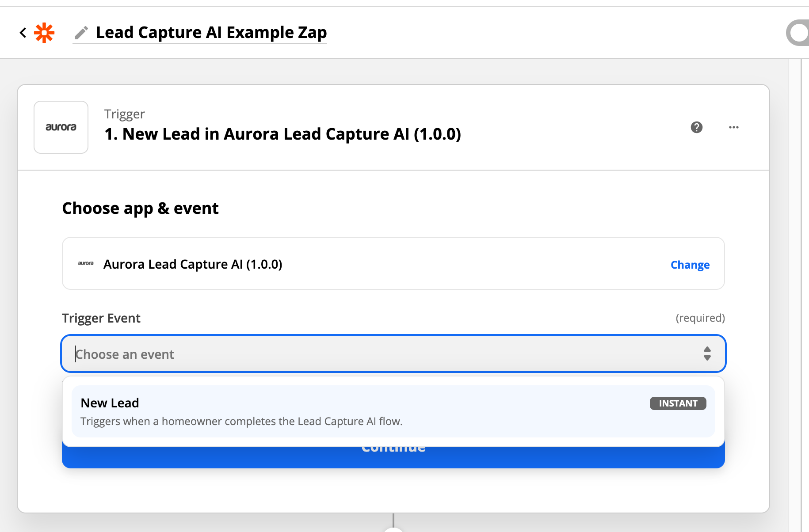Image resolution: width=809 pixels, height=532 pixels.
Task: Open the help question mark icon
Action: [x=696, y=127]
